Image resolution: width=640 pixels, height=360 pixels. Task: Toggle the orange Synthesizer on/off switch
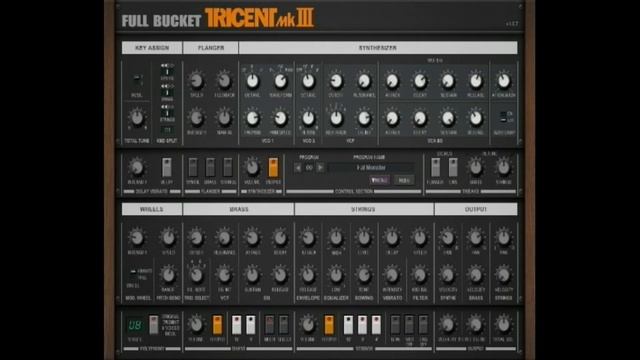coord(273,167)
